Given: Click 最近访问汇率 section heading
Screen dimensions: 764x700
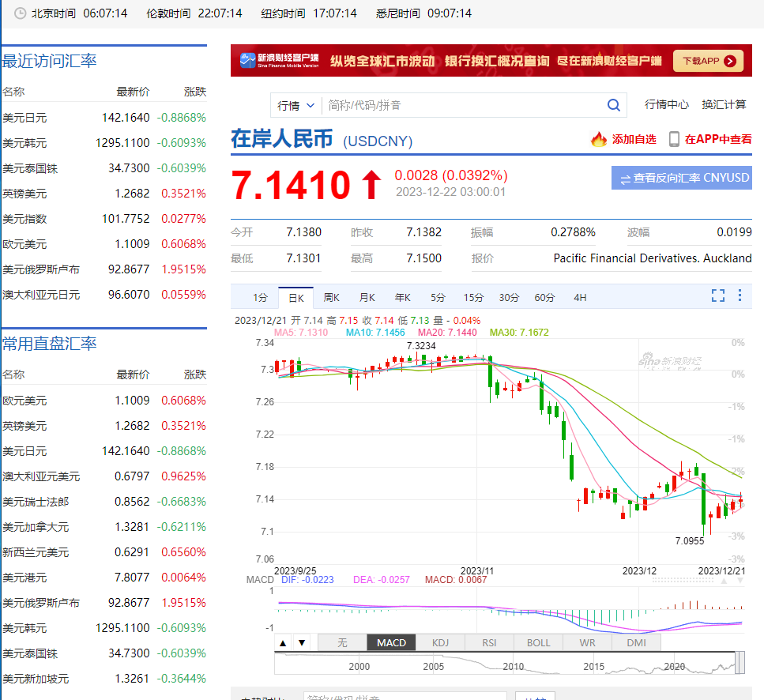Looking at the screenshot, I should pos(49,61).
